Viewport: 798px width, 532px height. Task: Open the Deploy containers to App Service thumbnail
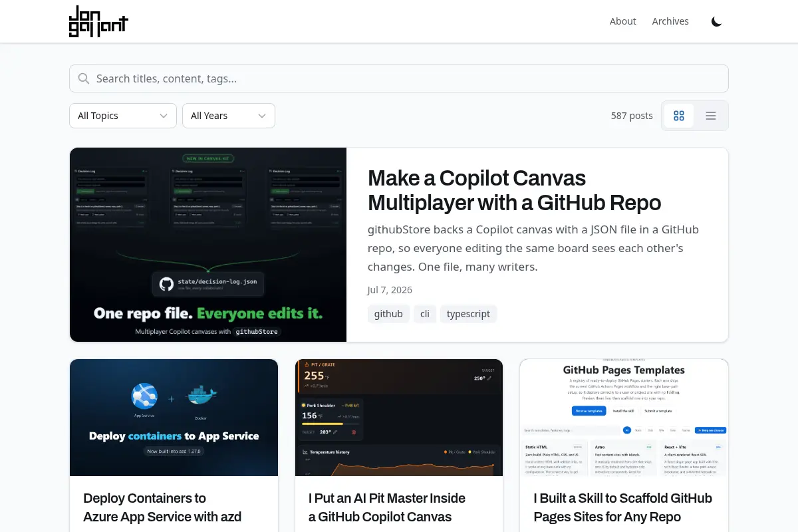point(174,418)
